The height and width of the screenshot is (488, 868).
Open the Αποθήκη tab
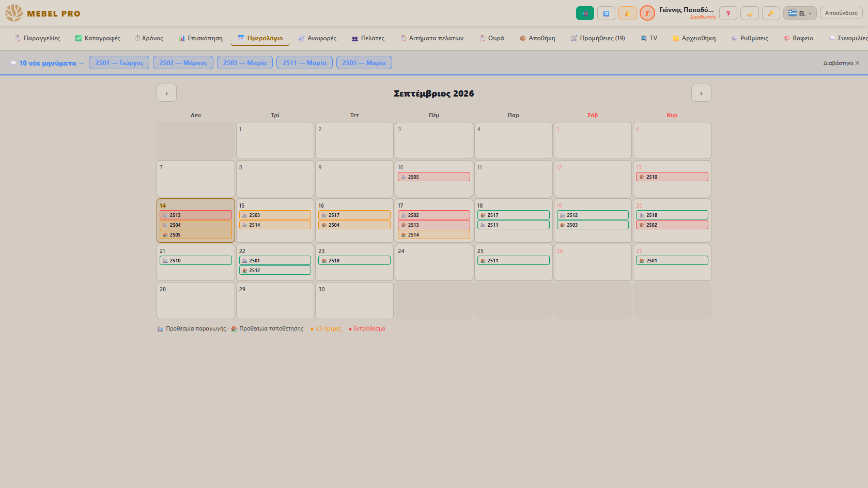[x=537, y=38]
